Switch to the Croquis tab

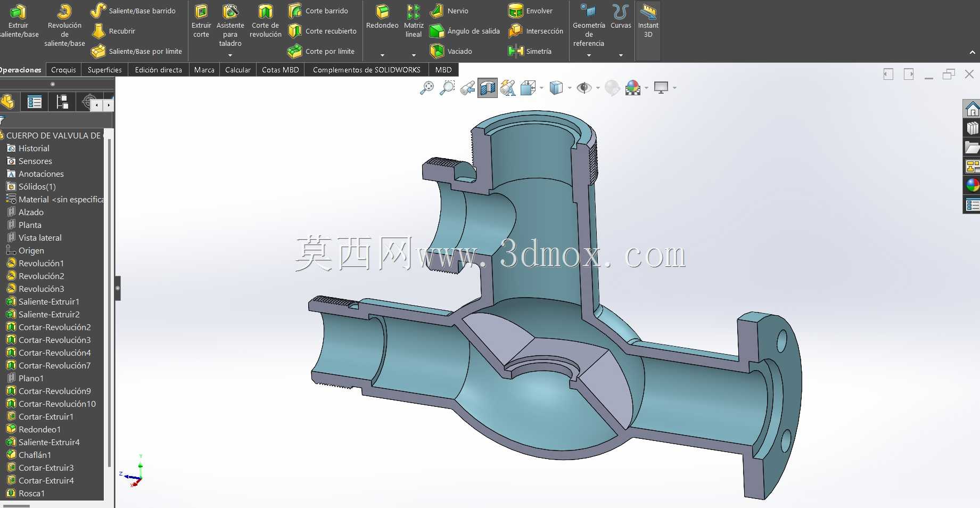tap(63, 70)
